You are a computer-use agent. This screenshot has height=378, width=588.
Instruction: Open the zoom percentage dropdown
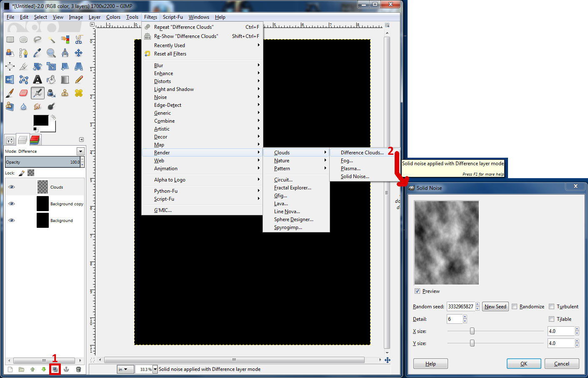[155, 369]
